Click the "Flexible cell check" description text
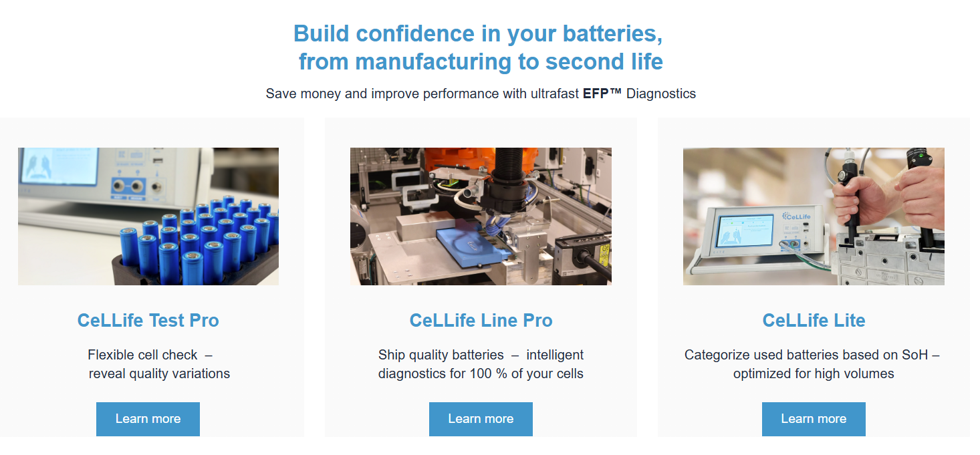The height and width of the screenshot is (455, 980). [158, 363]
